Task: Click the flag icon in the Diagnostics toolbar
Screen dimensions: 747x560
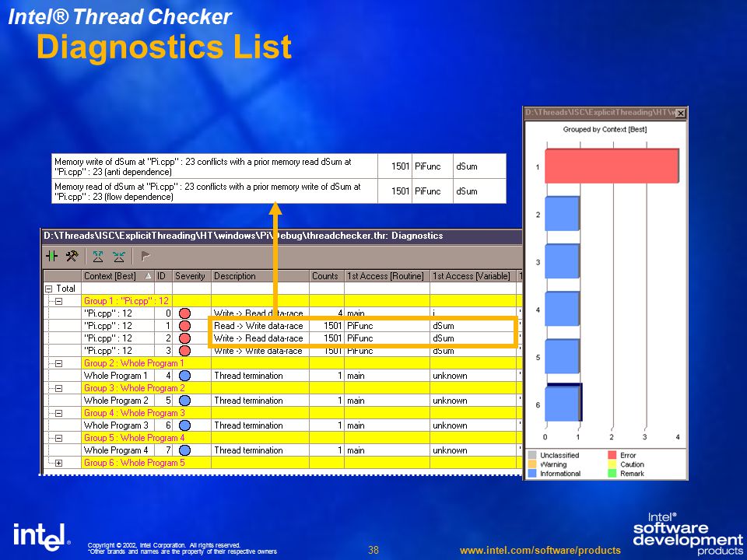Action: pyautogui.click(x=146, y=257)
